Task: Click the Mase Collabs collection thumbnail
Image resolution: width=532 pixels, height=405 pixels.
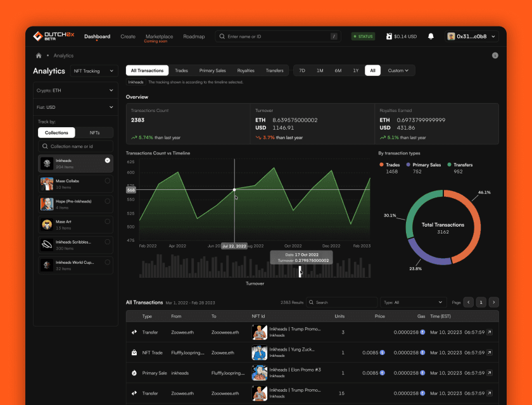Action: pos(47,184)
